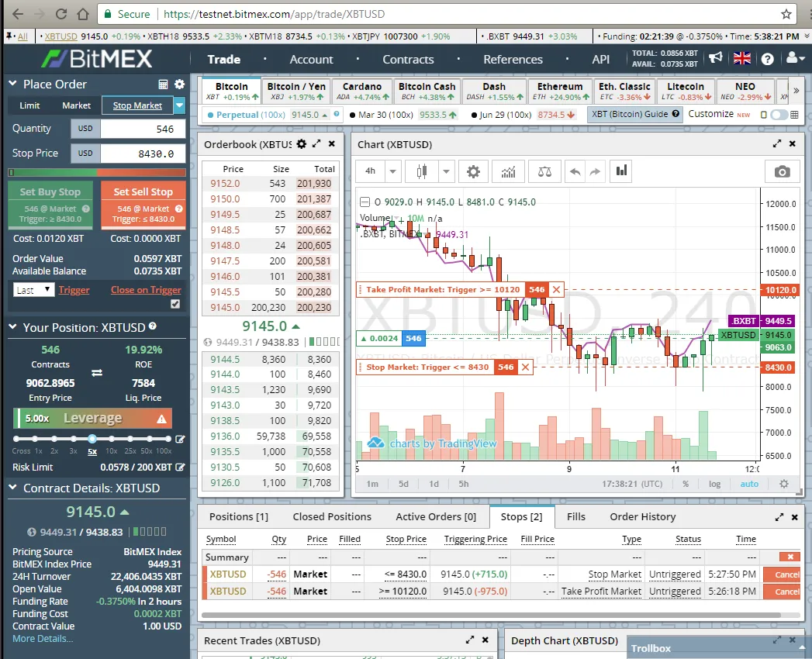Click the Stop Price input field
The height and width of the screenshot is (659, 812).
pos(143,154)
